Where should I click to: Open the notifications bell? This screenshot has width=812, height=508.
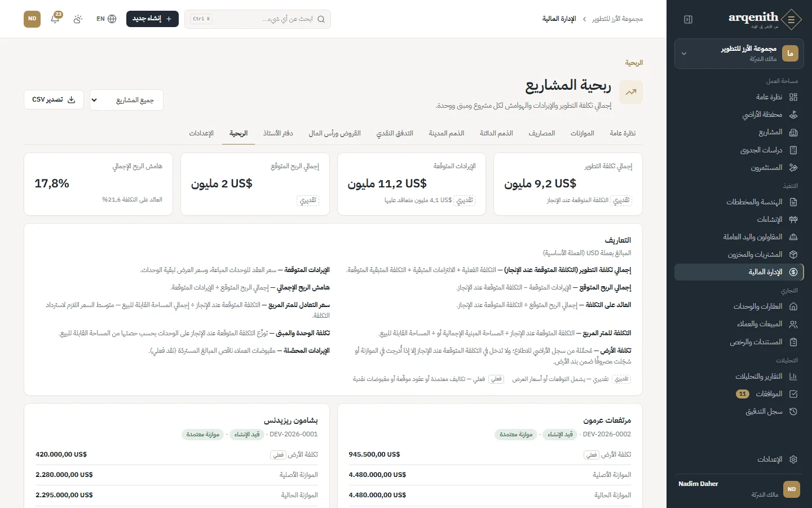55,19
